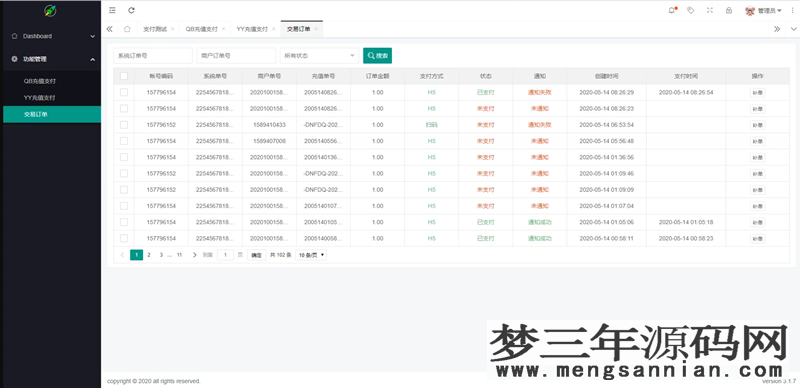This screenshot has height=388, width=800.
Task: Collapse the 功能管理 sidebar section
Action: click(x=51, y=59)
